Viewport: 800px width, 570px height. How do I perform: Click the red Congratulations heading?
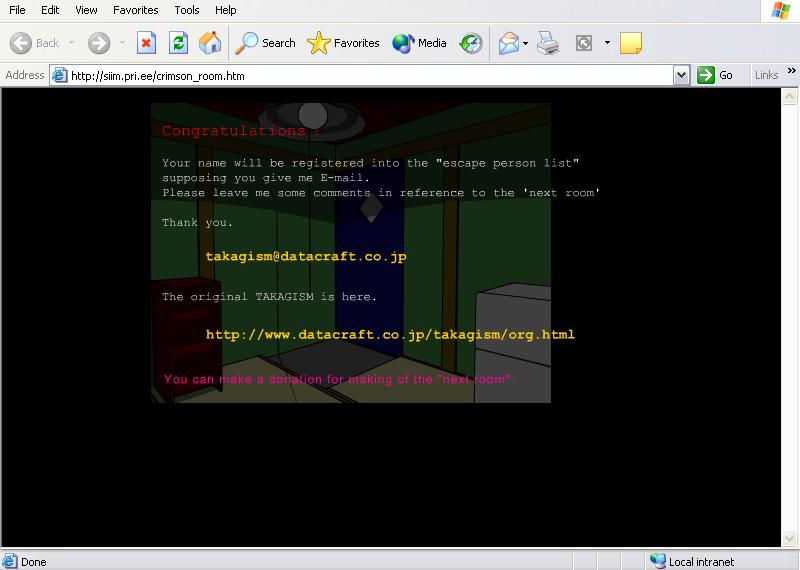pyautogui.click(x=241, y=131)
